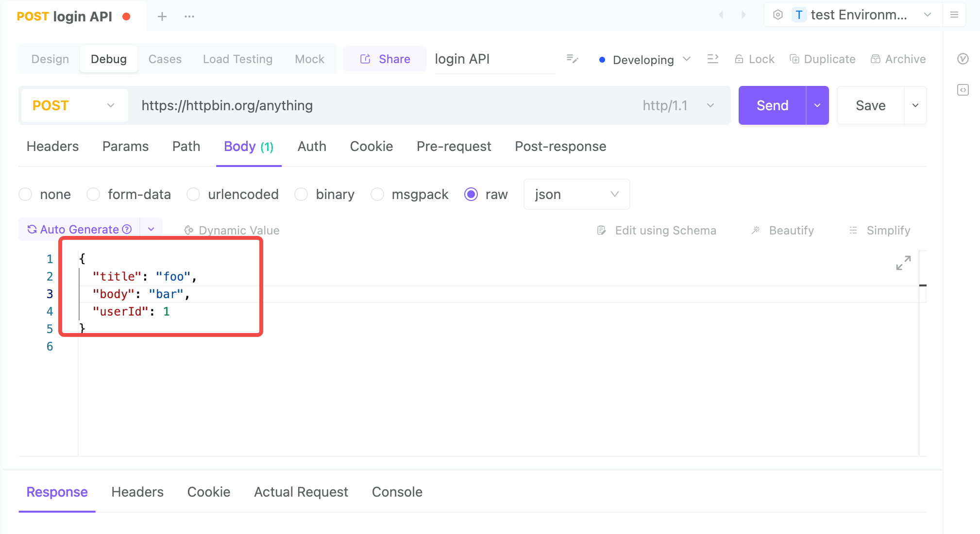The height and width of the screenshot is (534, 980).
Task: Open the Body (1) tab
Action: click(x=249, y=146)
